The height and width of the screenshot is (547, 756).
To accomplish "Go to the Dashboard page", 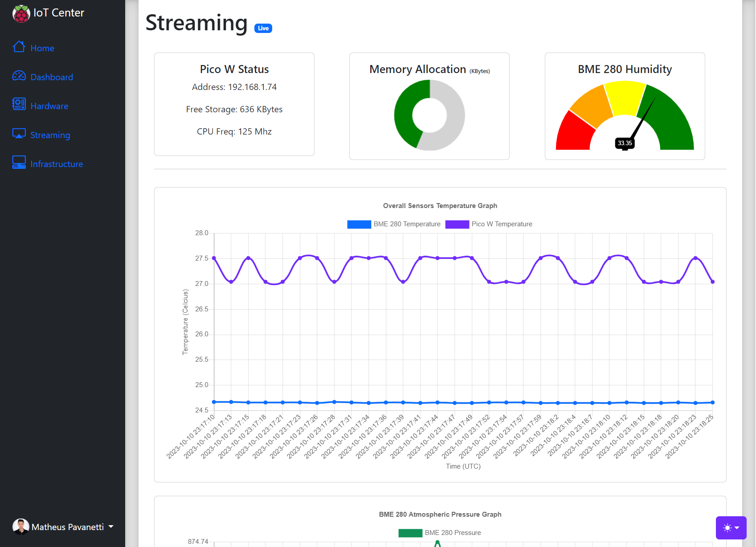I will 52,77.
